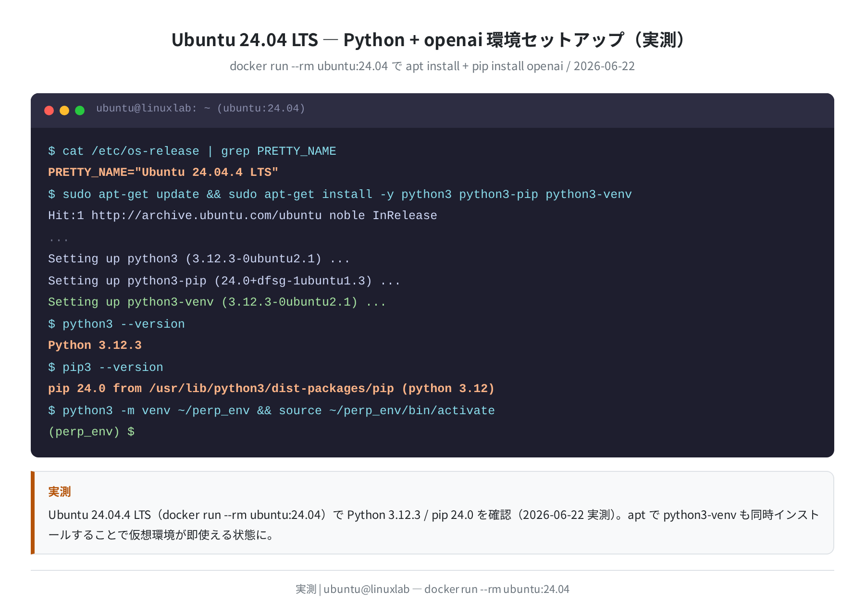Click the 'python3 -m venv ~/perp_env' command
This screenshot has width=865, height=616.
point(272,411)
